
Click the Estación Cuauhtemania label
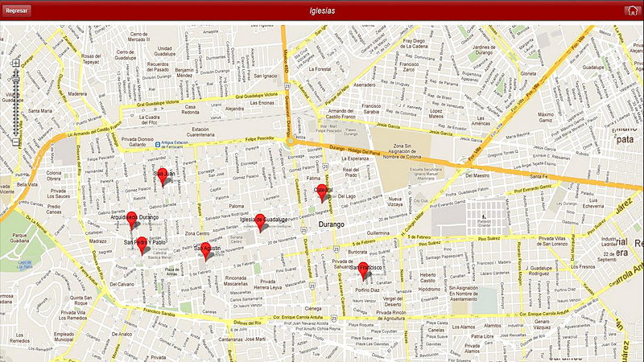tap(200, 132)
